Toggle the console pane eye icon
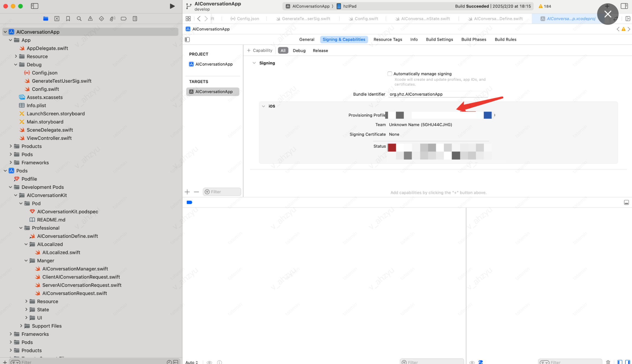632x364 pixels. [x=472, y=362]
